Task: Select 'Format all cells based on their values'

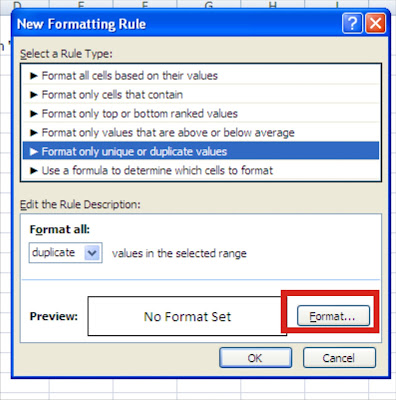Action: (x=201, y=76)
